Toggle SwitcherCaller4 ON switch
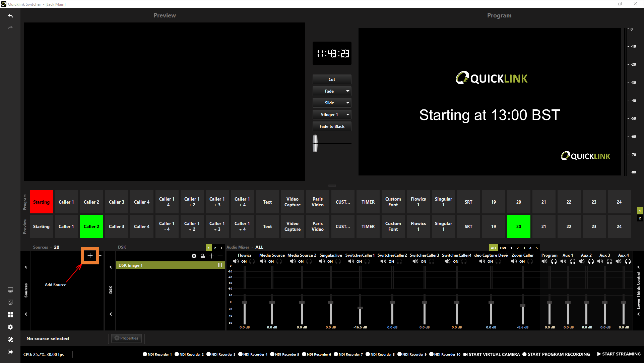 (x=456, y=262)
